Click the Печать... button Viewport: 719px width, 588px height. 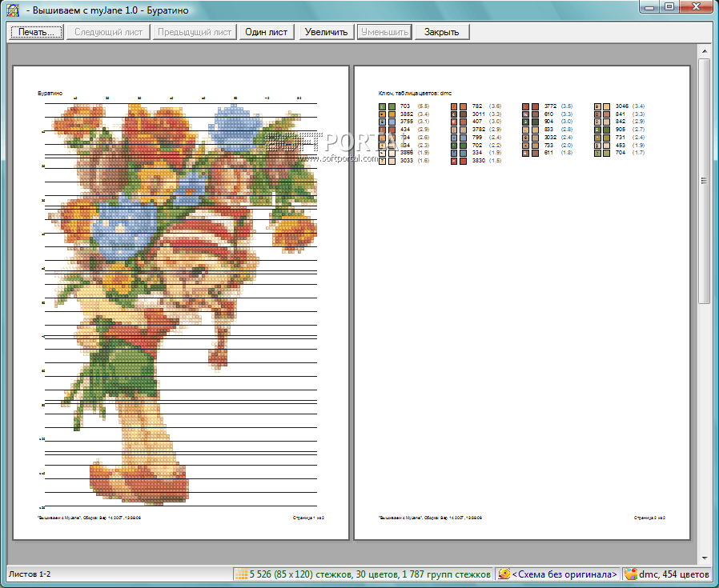coord(36,32)
